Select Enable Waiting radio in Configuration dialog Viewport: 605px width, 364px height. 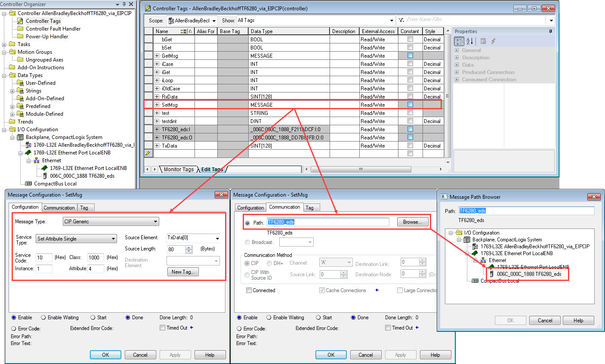pyautogui.click(x=43, y=318)
